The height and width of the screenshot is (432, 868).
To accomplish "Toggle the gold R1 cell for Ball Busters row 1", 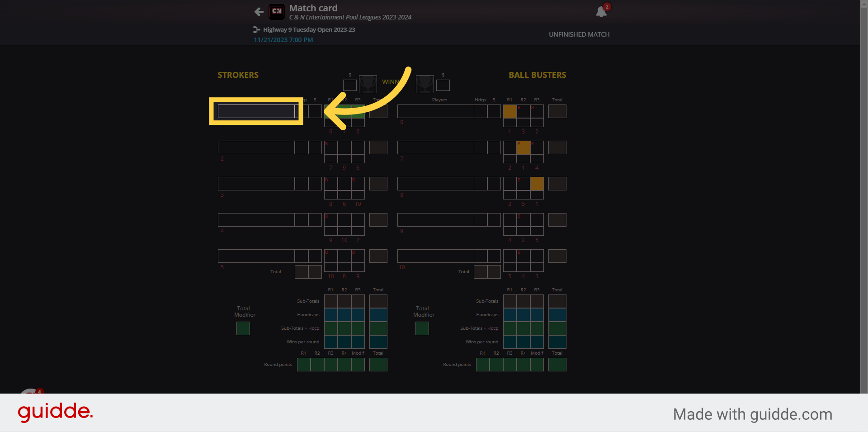I will tap(510, 111).
